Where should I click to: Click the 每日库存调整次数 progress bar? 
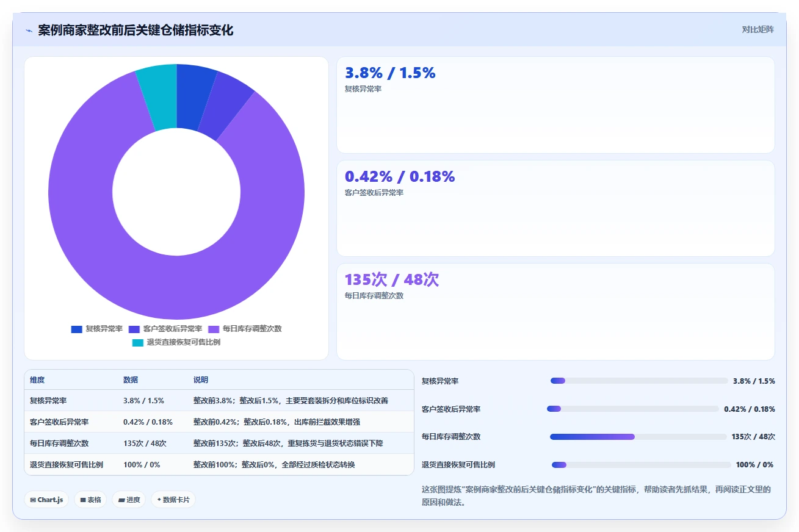638,437
